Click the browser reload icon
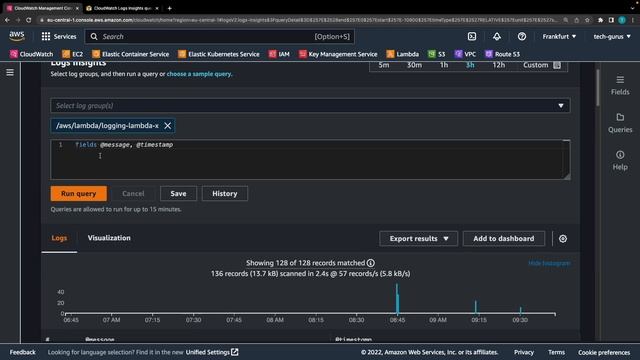Viewport: 640px width, 360px height. 29,20
